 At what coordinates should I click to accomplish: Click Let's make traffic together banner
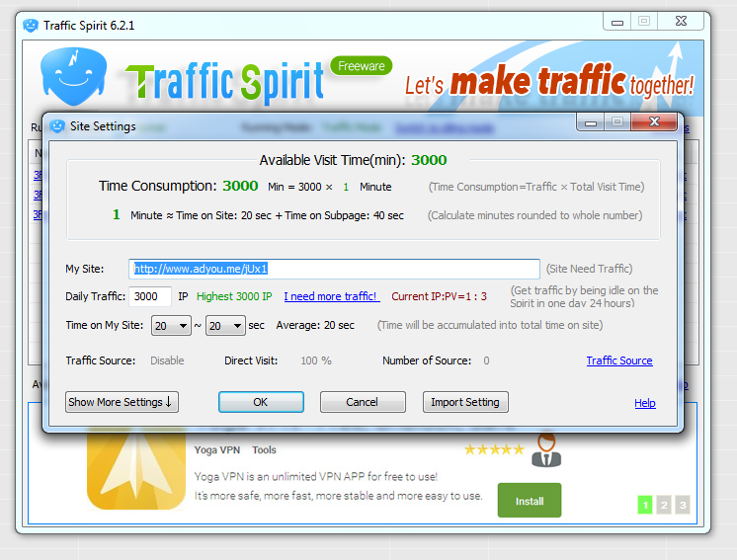coord(549,81)
